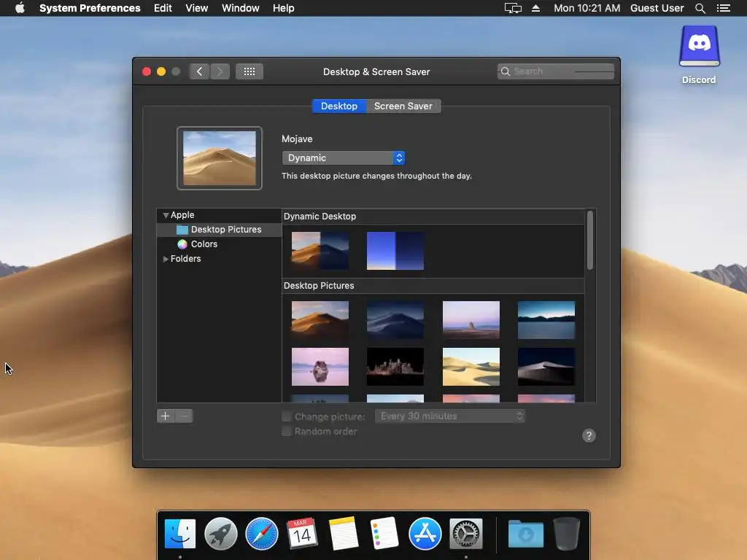Switch to the Desktop tab
The image size is (747, 560).
tap(338, 106)
